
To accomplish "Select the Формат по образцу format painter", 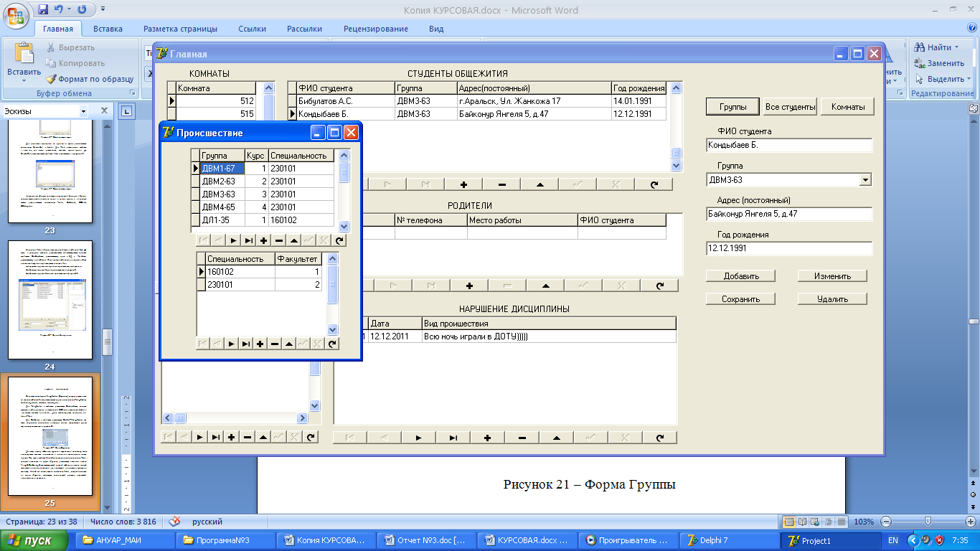I will tap(90, 79).
